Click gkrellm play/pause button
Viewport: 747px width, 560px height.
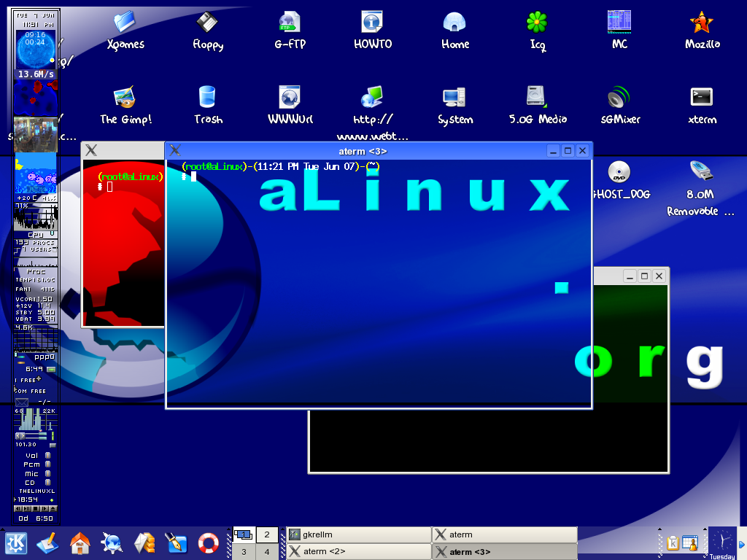27,508
